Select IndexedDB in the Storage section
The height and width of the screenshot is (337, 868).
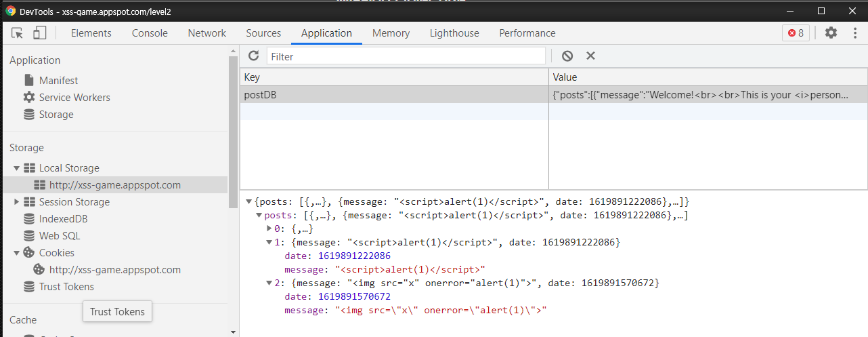coord(63,218)
